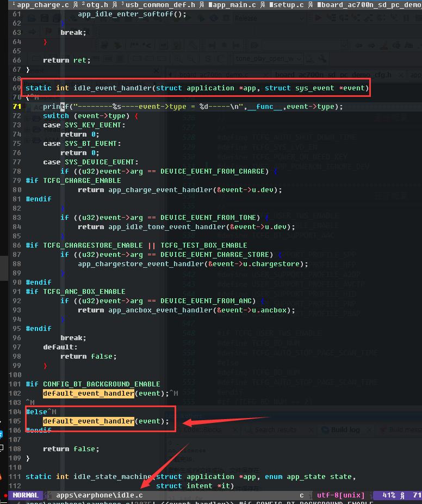Click TCFG_TEST_BOX_ENABLE on line 86
This screenshot has height=504, width=422.
coord(203,245)
